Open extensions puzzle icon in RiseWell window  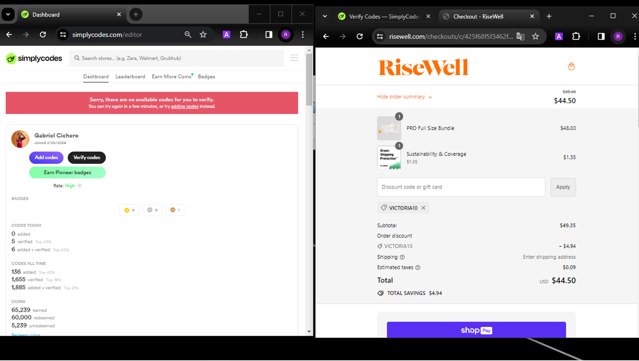tap(576, 36)
